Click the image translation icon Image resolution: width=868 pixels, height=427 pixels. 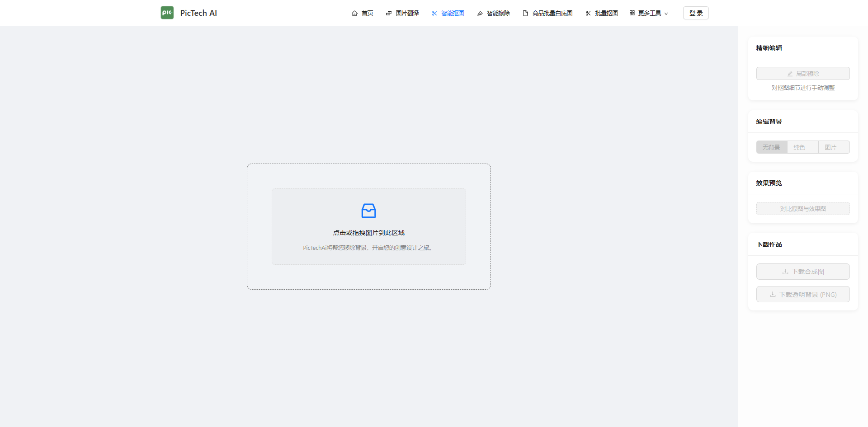(x=389, y=14)
